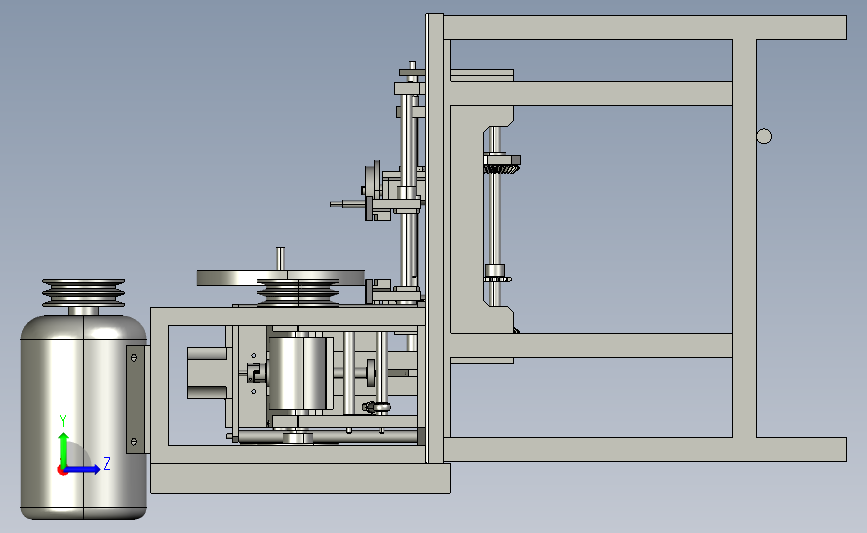Select the large cylindrical motor body
Image resolution: width=867 pixels, height=533 pixels.
tap(83, 417)
